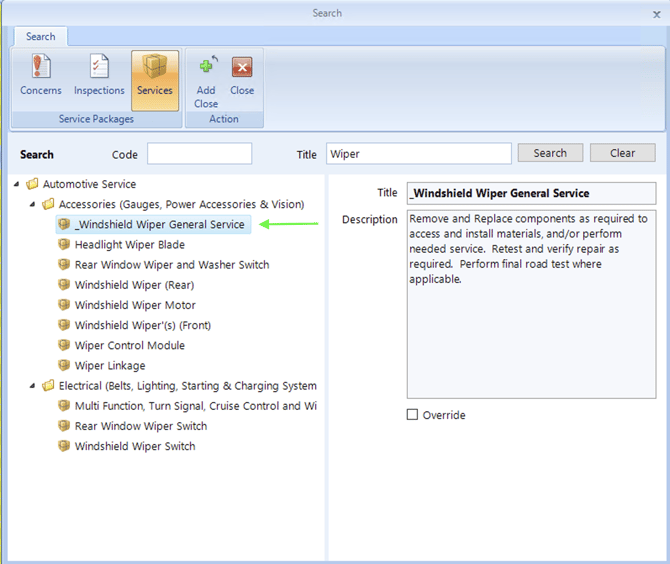Switch to the Search ribbon tab
Viewport: 670px width, 564px height.
pyautogui.click(x=41, y=37)
